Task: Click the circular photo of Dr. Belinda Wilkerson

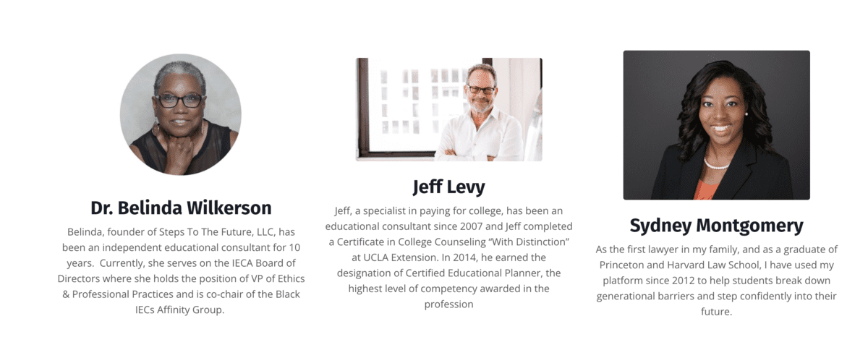Action: pyautogui.click(x=181, y=114)
